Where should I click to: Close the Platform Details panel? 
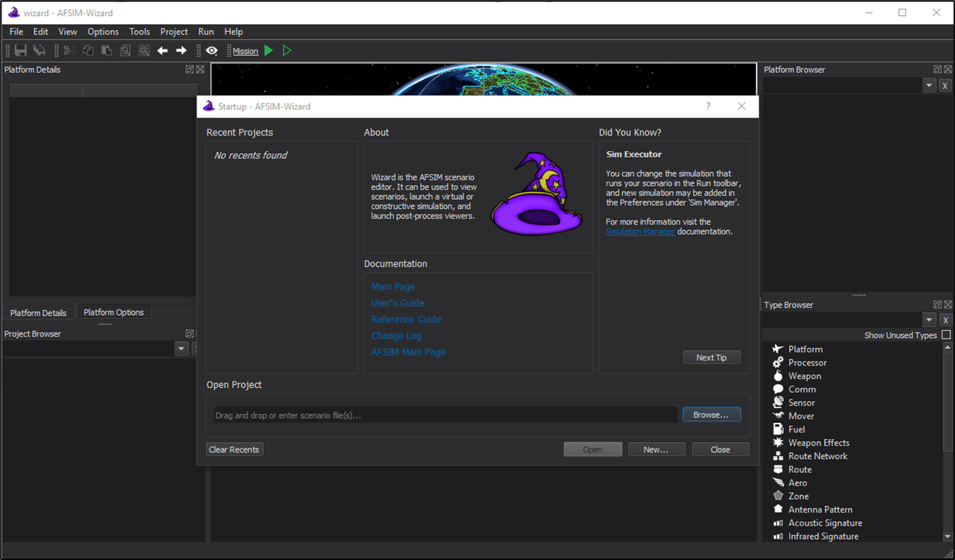200,69
